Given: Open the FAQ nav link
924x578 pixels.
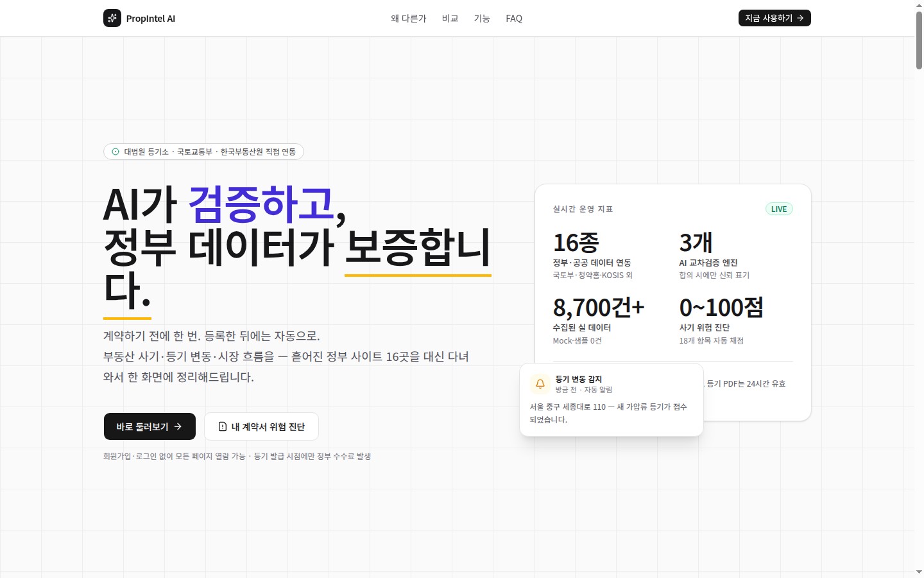Looking at the screenshot, I should [x=514, y=19].
